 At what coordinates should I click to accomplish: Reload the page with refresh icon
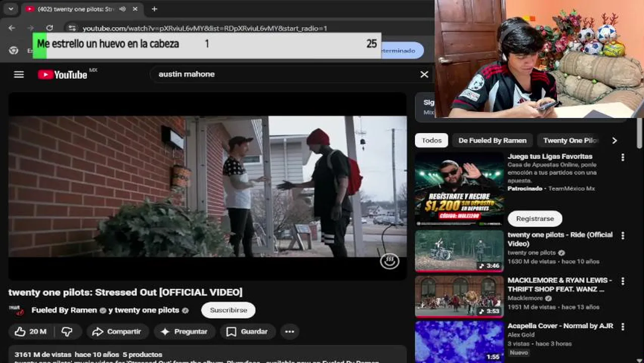click(x=49, y=28)
